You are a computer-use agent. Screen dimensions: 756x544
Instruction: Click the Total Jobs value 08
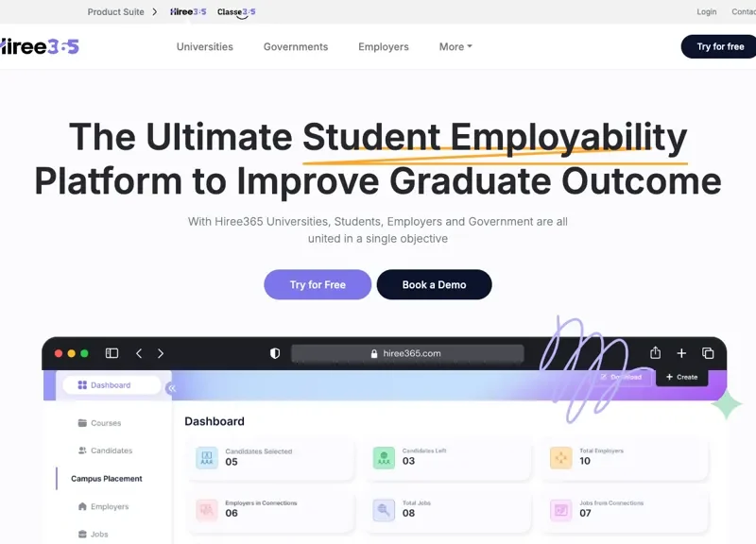408,513
